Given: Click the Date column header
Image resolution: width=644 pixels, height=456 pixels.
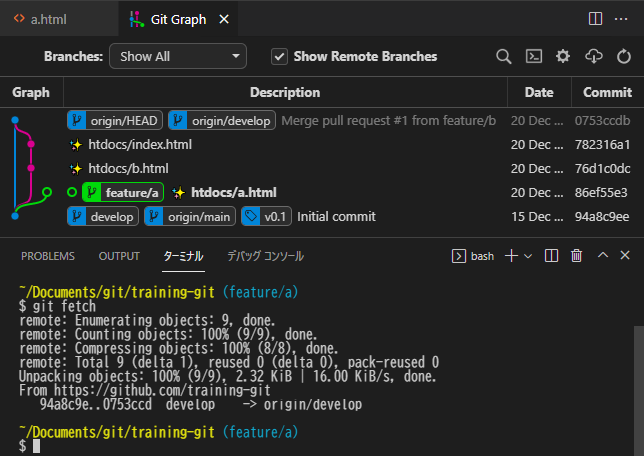Looking at the screenshot, I should click(x=539, y=92).
